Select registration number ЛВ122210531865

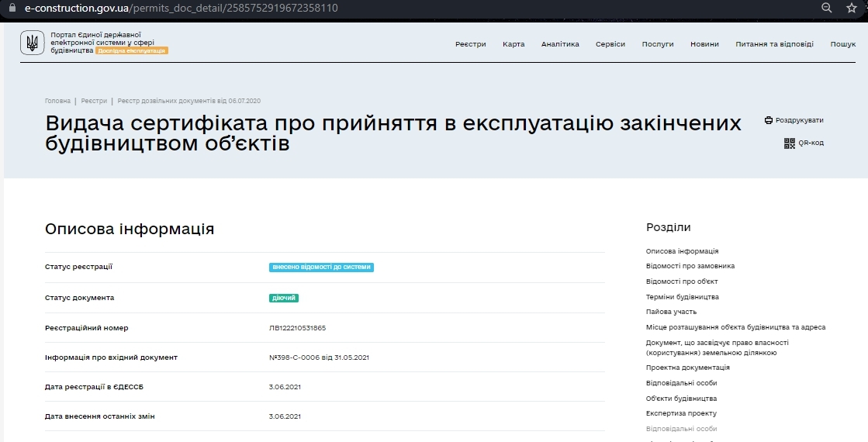(x=297, y=328)
